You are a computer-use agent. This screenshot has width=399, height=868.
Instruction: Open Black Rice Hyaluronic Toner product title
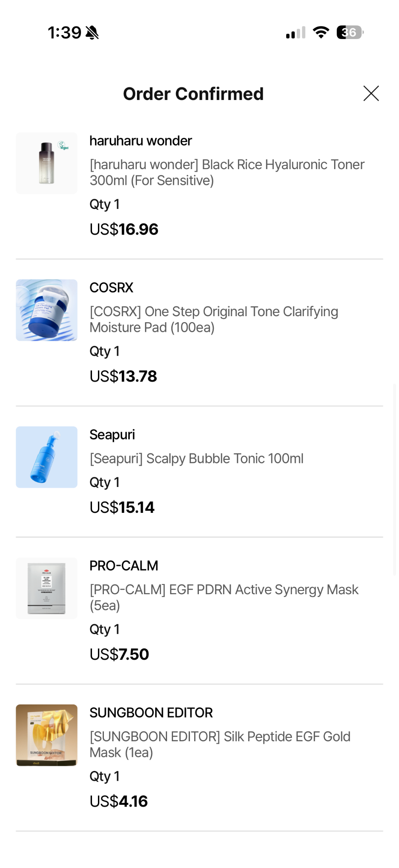227,172
